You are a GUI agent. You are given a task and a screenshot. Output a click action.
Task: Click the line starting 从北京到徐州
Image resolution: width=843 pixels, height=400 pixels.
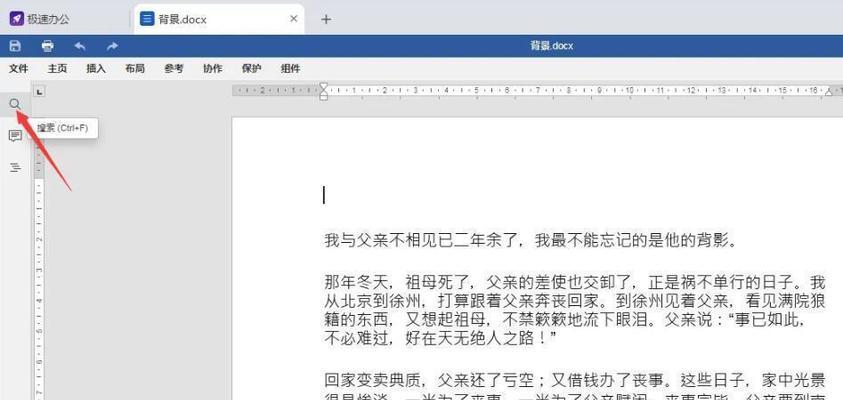point(574,301)
